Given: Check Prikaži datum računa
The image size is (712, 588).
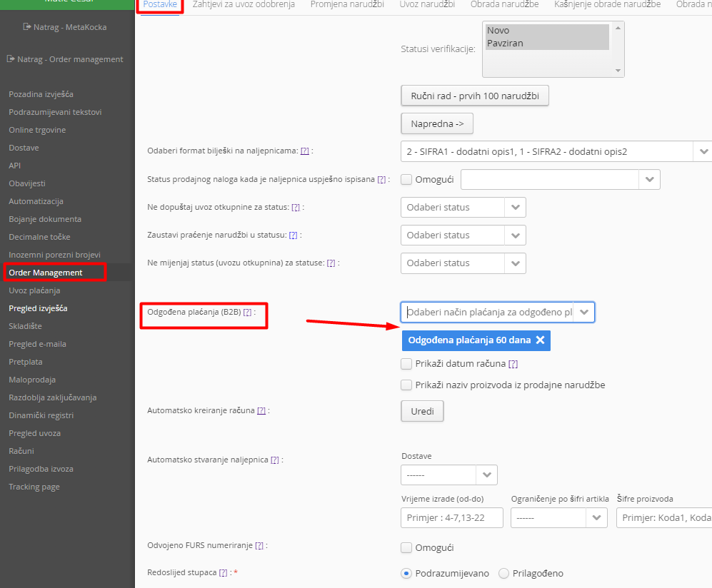Looking at the screenshot, I should click(x=406, y=364).
